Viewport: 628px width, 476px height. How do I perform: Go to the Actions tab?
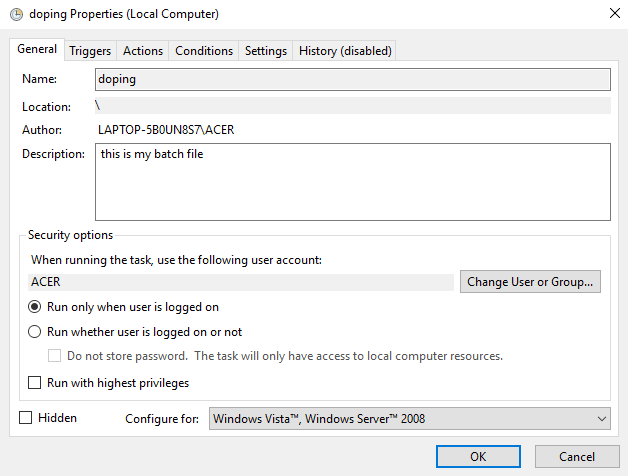[142, 51]
